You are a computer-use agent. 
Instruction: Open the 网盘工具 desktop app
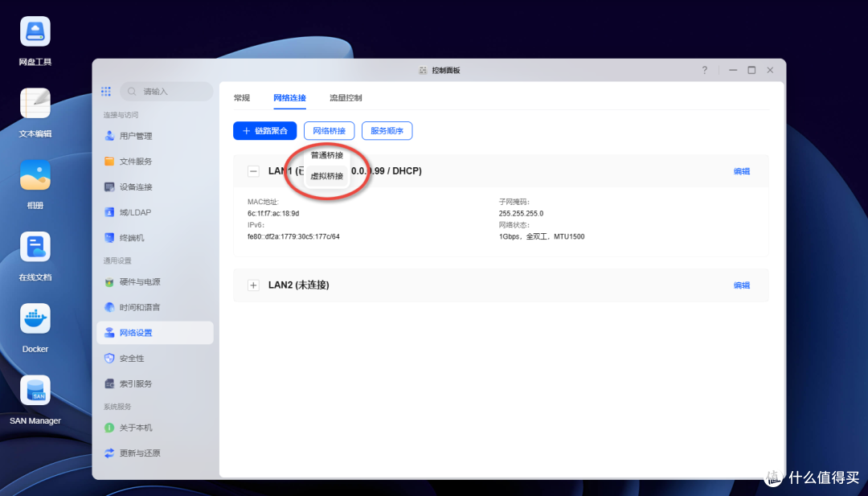[x=35, y=31]
